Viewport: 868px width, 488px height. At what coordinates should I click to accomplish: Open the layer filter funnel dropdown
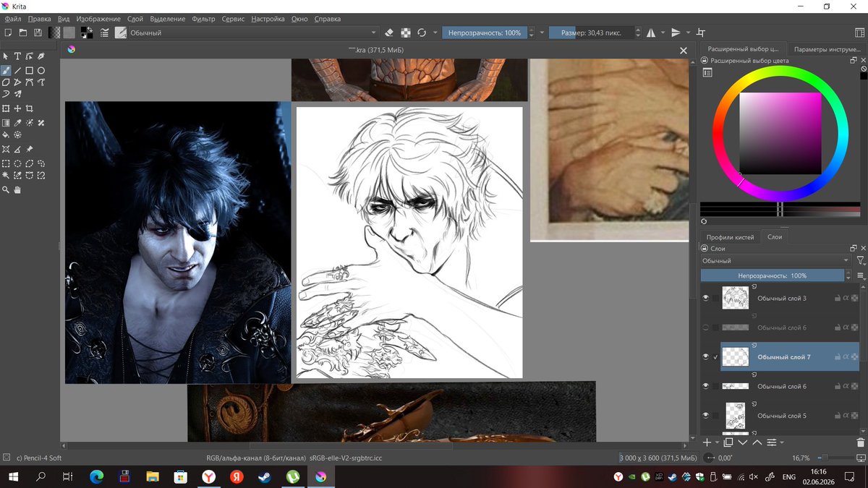pos(861,260)
